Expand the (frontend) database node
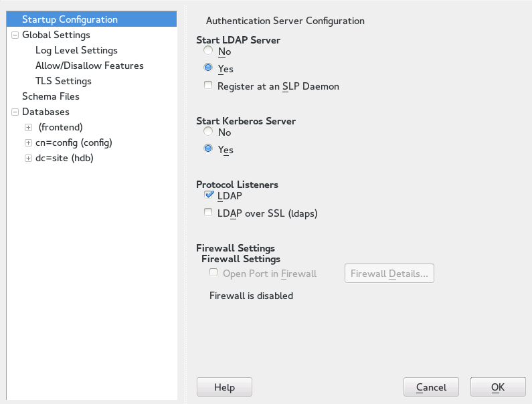Viewport: 532px width, 404px height. [x=28, y=127]
